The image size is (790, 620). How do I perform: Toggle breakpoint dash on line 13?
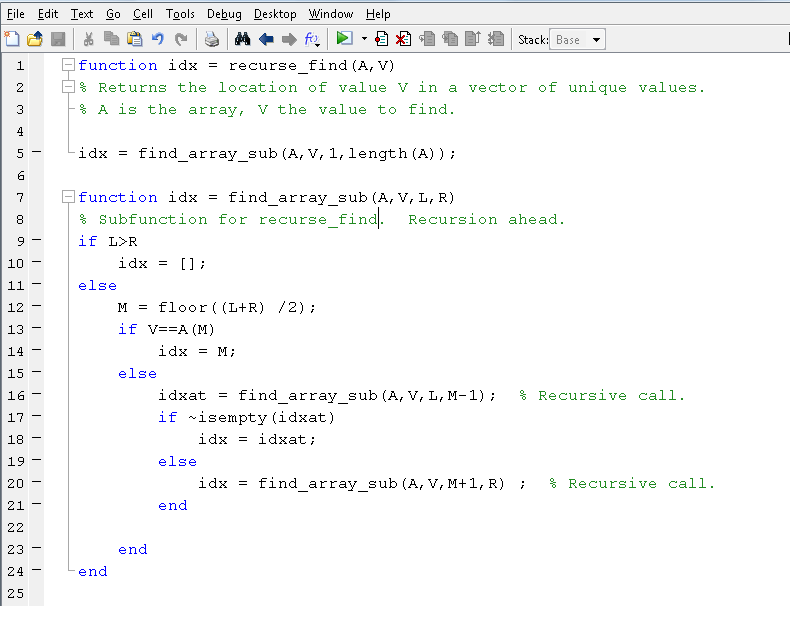click(x=36, y=328)
